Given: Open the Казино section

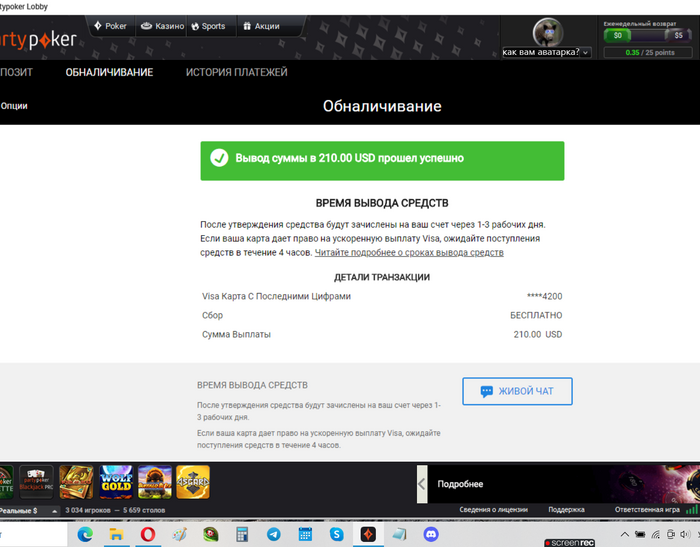Looking at the screenshot, I should point(162,26).
